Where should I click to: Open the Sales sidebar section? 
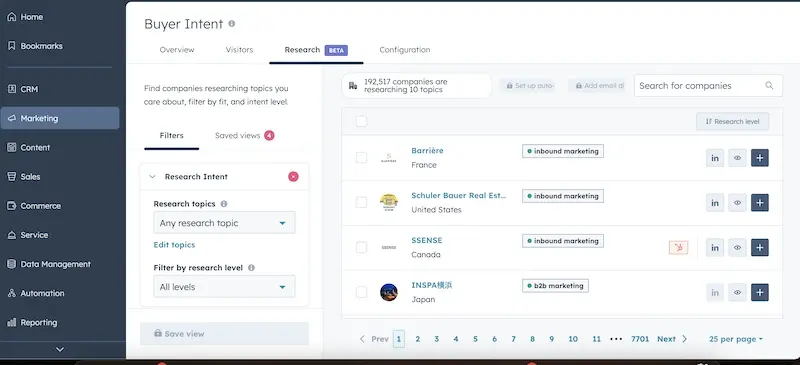point(24,177)
